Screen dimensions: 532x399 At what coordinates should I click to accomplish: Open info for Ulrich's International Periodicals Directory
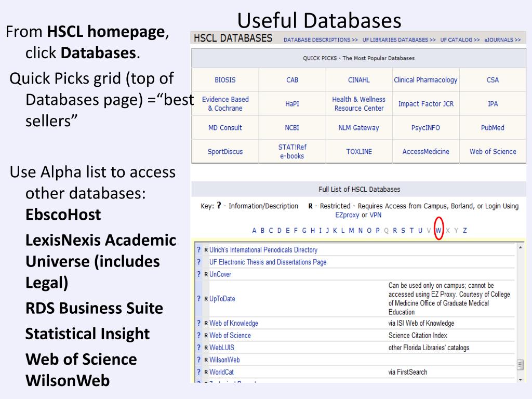click(x=199, y=250)
